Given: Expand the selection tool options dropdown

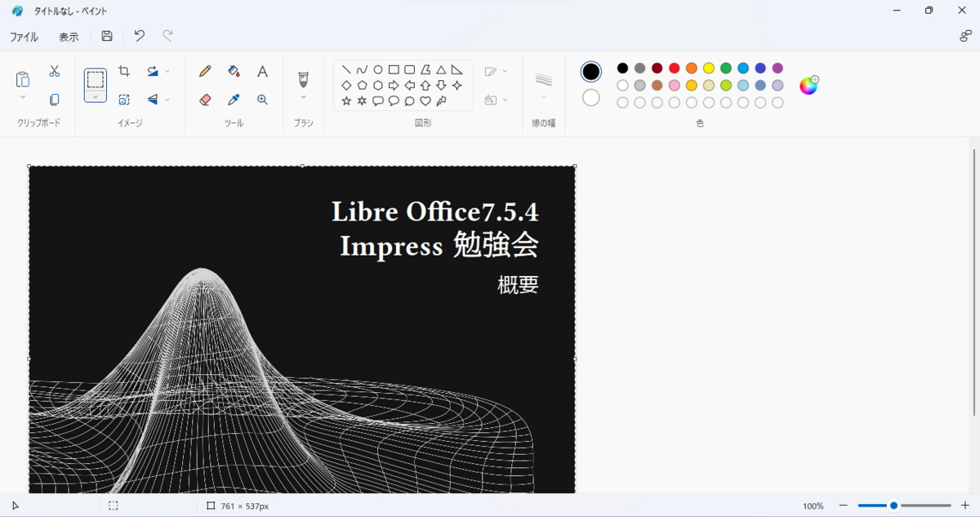Looking at the screenshot, I should click(x=96, y=96).
